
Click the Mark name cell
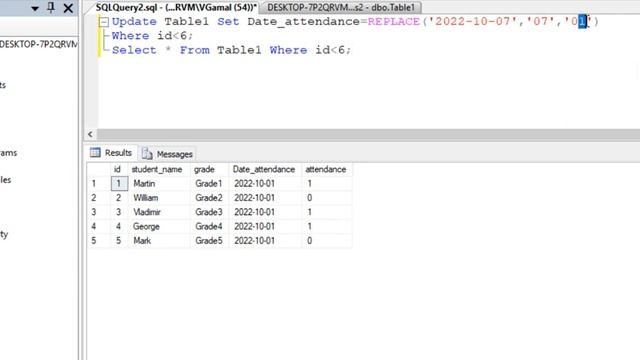point(159,240)
